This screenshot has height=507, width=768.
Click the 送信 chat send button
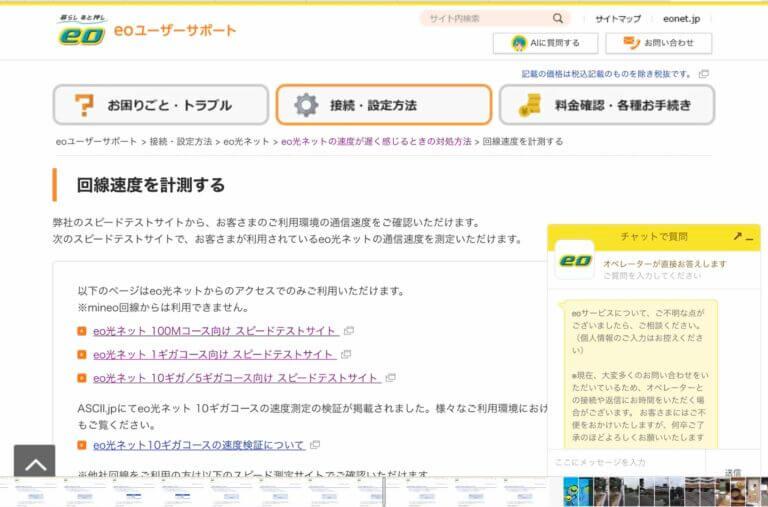(733, 472)
